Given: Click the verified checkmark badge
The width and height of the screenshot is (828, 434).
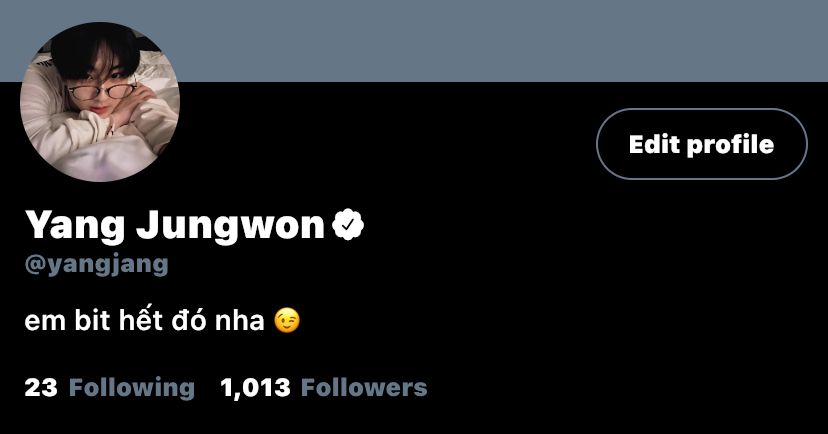Looking at the screenshot, I should (x=348, y=225).
